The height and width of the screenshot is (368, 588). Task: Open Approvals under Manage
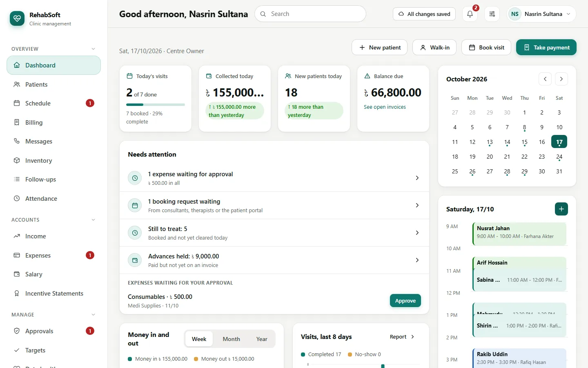tap(53, 331)
